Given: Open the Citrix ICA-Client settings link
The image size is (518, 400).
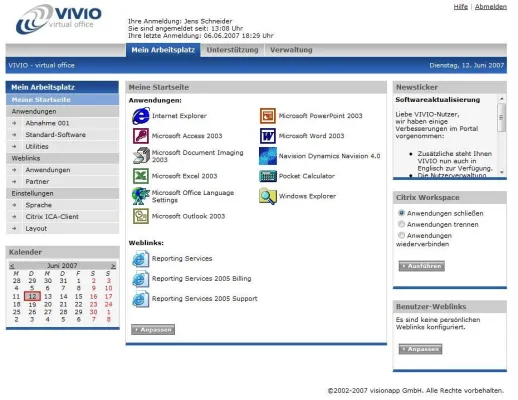Looking at the screenshot, I should [52, 217].
